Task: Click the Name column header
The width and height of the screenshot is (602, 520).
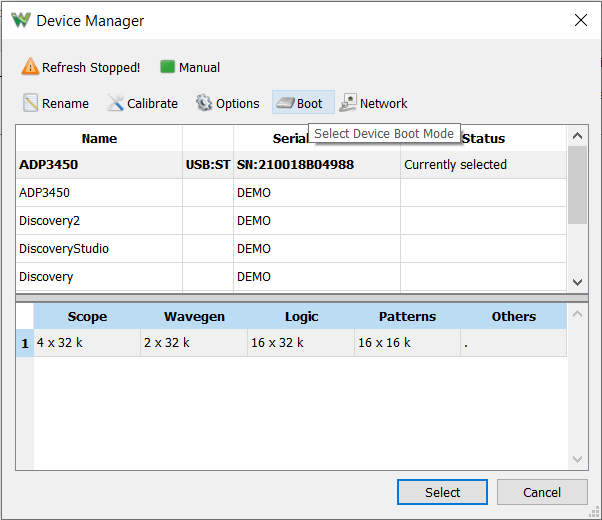Action: pyautogui.click(x=99, y=138)
